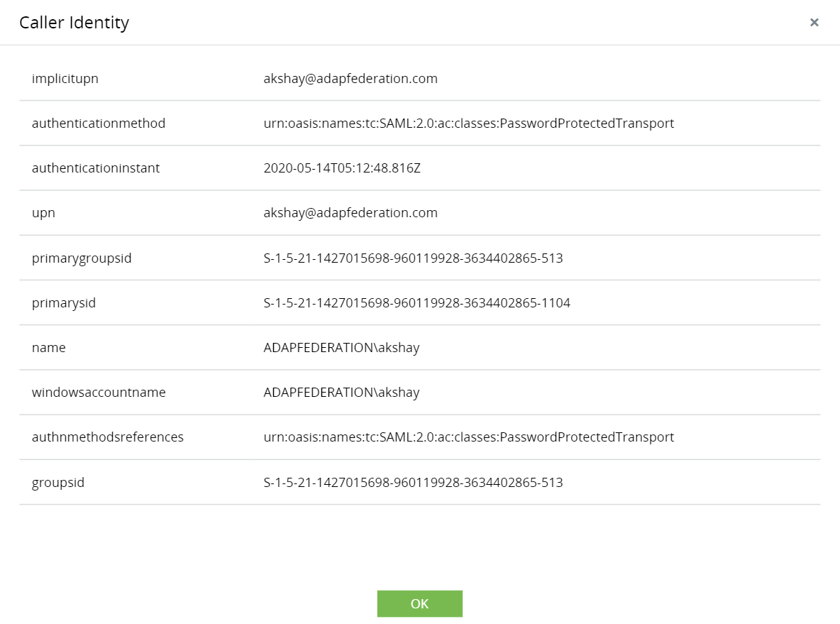Click the authenticationmethod URN value
This screenshot has width=840, height=624.
[x=468, y=124]
